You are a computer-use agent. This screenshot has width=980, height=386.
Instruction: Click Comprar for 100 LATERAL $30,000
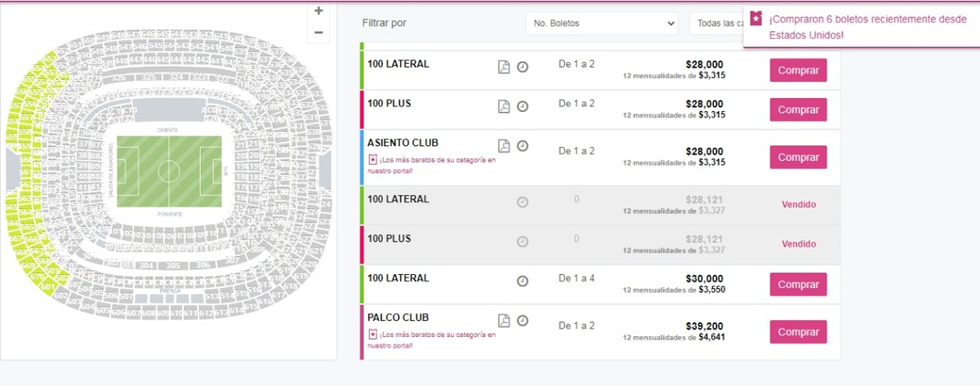point(798,285)
